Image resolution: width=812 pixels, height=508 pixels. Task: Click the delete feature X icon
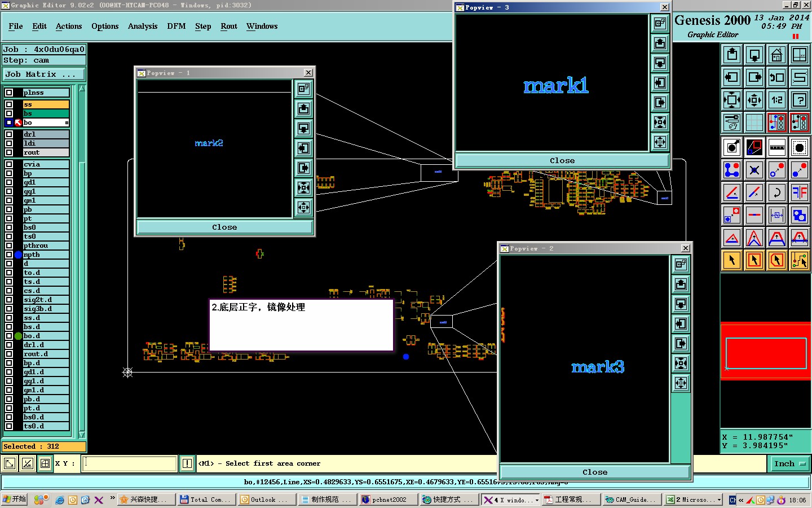tap(754, 170)
